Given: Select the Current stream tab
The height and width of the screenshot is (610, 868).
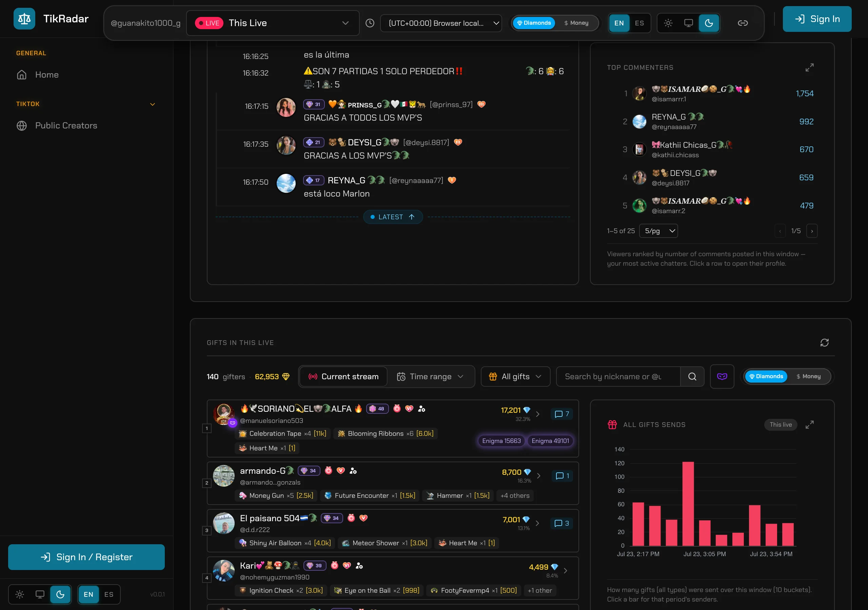Looking at the screenshot, I should coord(343,377).
